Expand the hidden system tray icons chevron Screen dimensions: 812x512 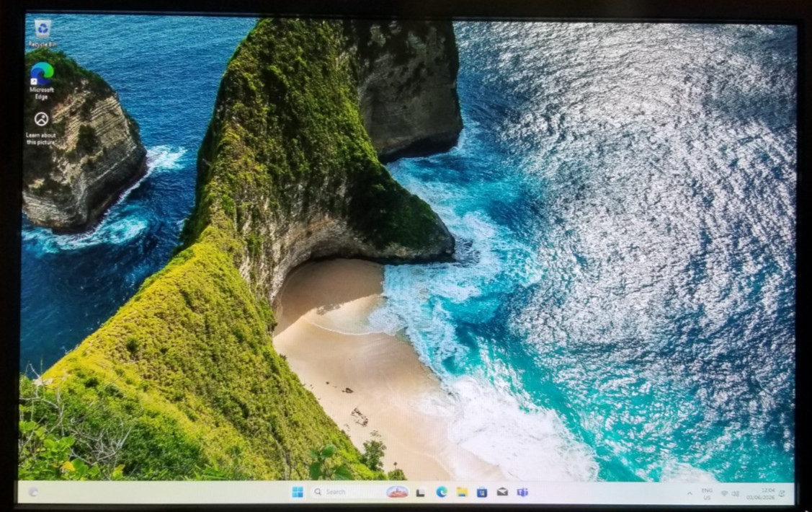click(690, 493)
